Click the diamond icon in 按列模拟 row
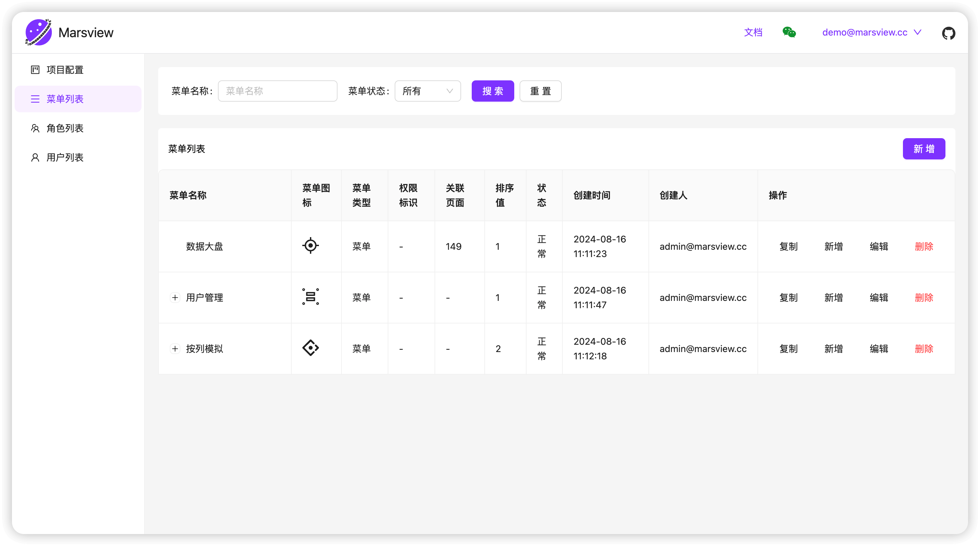The image size is (980, 546). point(310,348)
